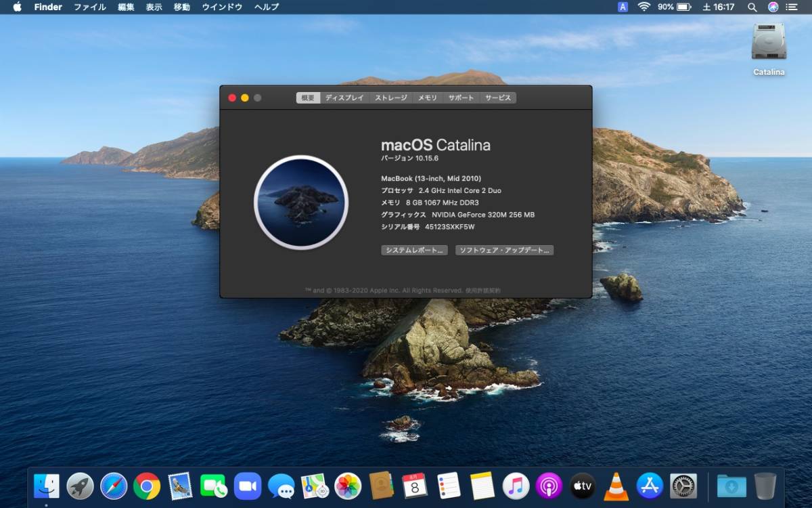Launch Google Chrome from the Dock
The width and height of the screenshot is (812, 508).
[x=147, y=486]
